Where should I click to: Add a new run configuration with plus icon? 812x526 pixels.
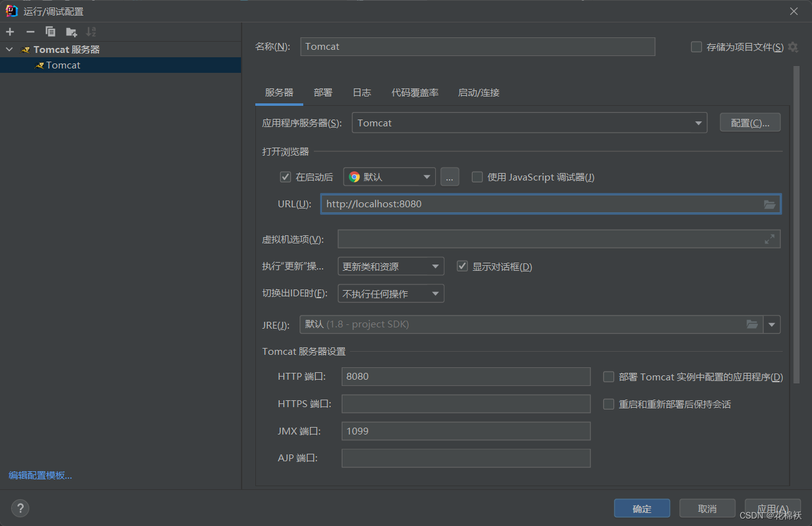point(10,32)
